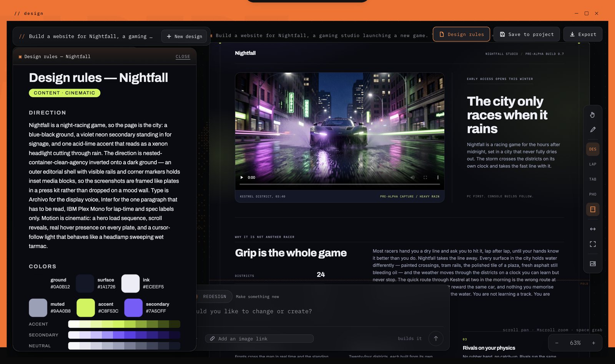This screenshot has height=364, width=615.
Task: Click the NIGHTFALL STUDIO / PRE-ALPHA BUILD label
Action: 524,54
